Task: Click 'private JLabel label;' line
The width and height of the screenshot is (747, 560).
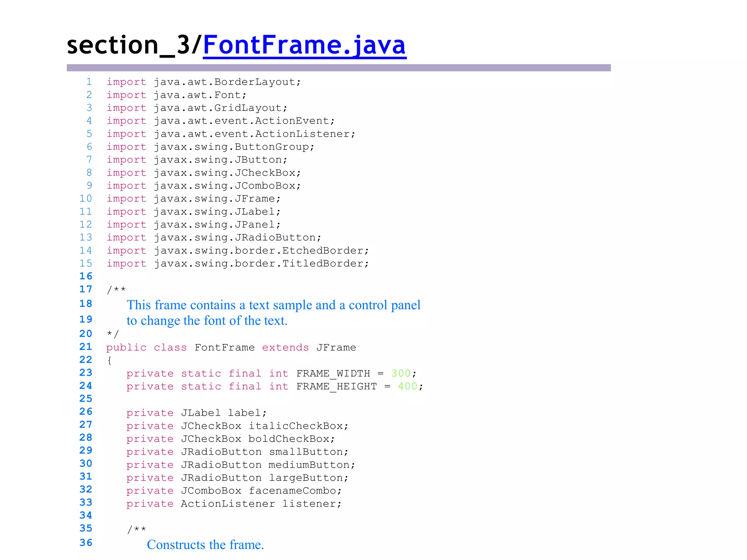Action: pos(197,413)
